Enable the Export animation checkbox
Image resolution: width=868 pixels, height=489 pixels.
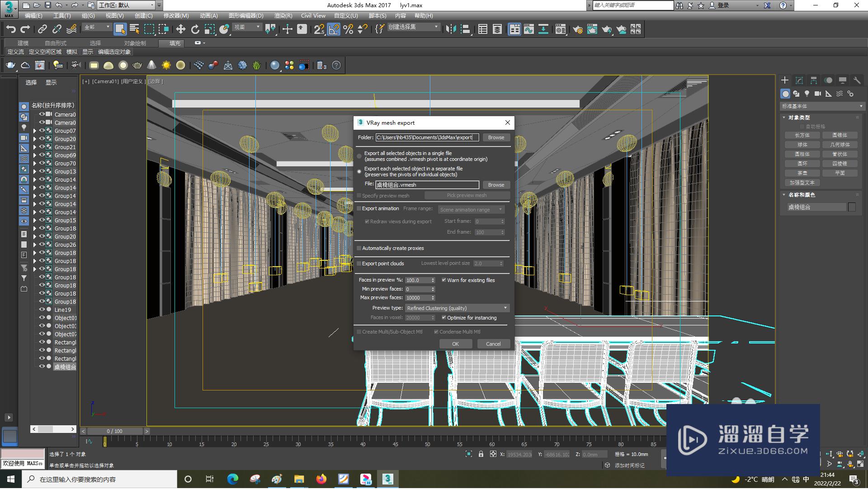click(359, 209)
